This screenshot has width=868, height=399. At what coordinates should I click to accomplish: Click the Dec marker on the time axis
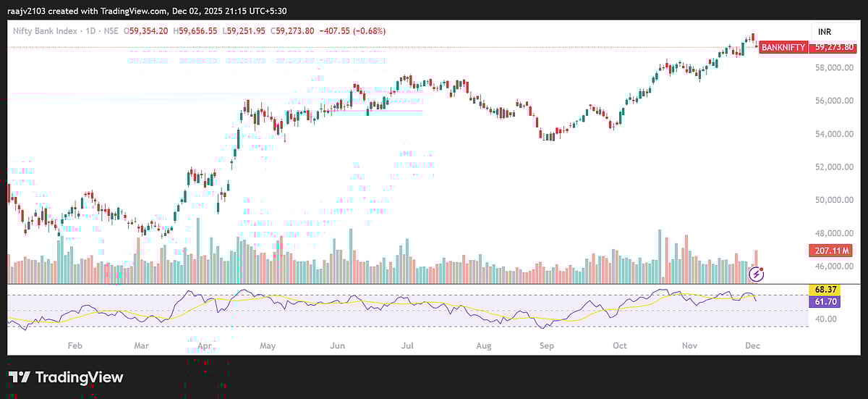click(x=752, y=346)
